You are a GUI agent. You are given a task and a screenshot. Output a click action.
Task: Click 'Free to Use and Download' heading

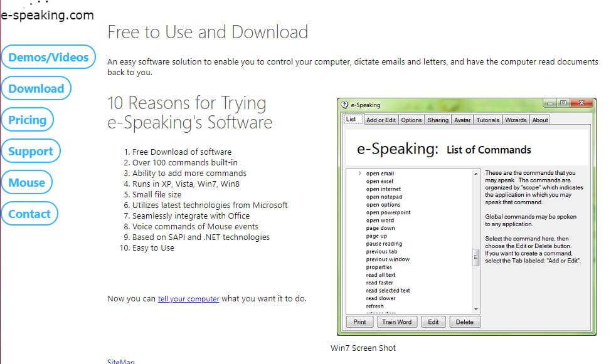208,32
